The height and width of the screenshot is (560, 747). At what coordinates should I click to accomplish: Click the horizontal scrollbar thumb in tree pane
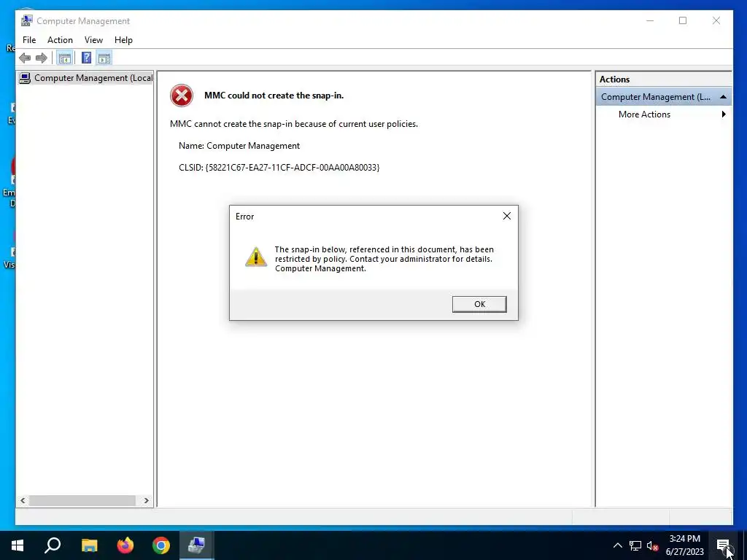click(82, 500)
